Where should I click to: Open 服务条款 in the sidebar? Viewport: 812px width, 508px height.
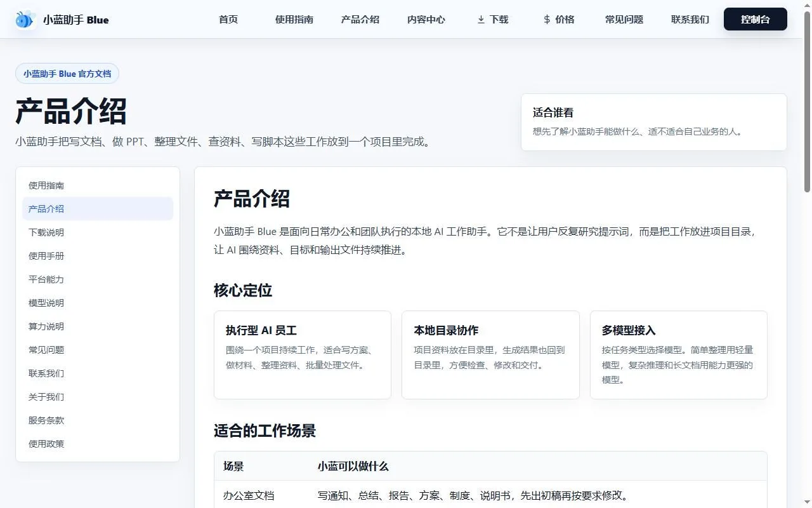98,420
